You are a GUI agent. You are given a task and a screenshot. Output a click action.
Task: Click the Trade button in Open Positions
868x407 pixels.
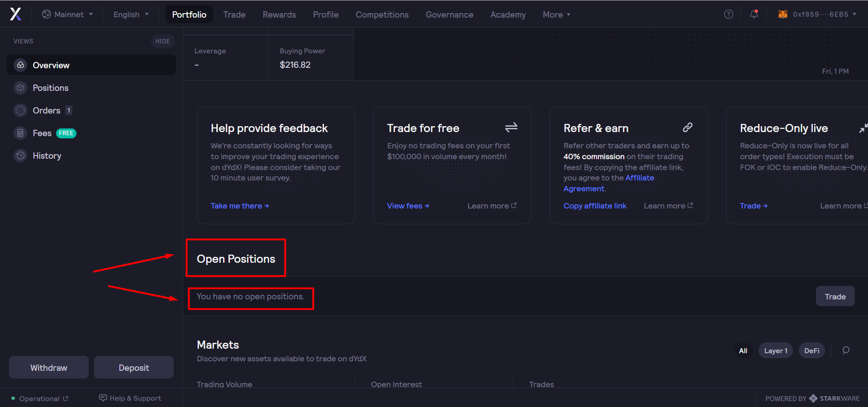[x=835, y=296]
